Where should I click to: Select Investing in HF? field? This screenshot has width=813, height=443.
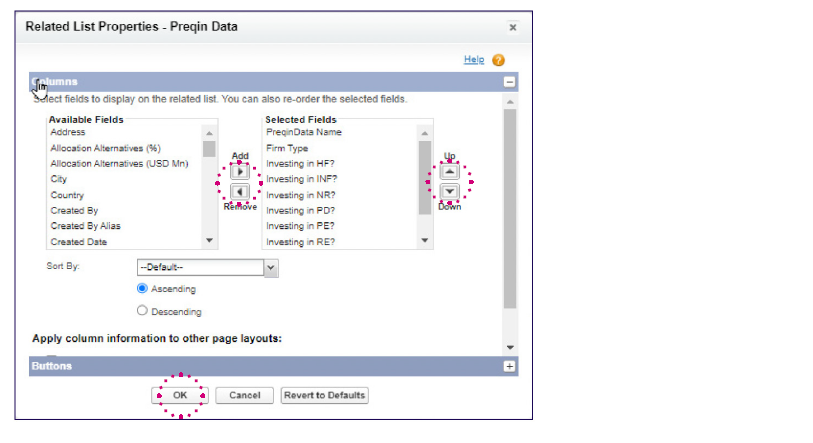coord(300,164)
